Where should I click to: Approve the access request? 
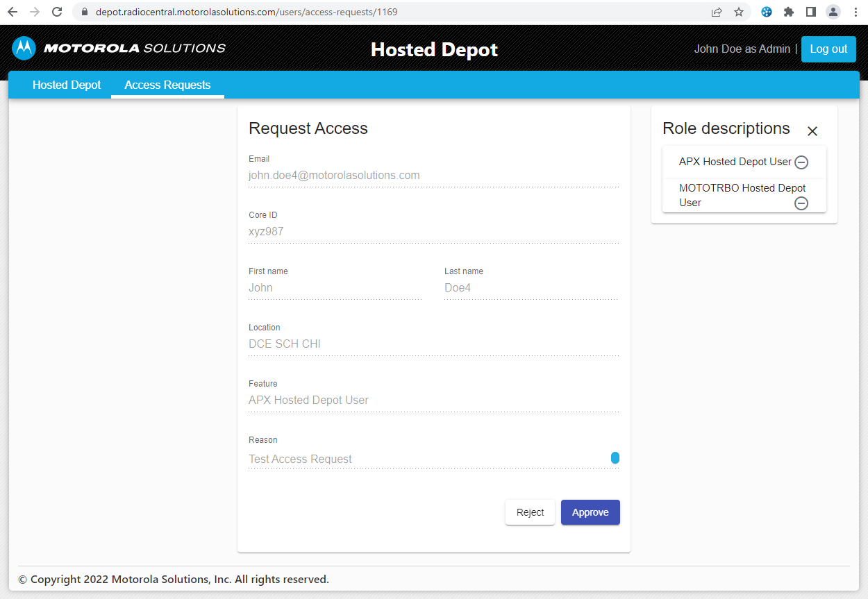(590, 512)
